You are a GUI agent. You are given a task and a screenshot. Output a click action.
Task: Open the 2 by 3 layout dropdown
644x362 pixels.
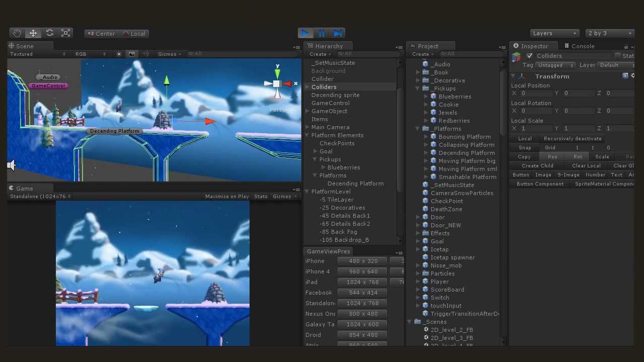(610, 33)
